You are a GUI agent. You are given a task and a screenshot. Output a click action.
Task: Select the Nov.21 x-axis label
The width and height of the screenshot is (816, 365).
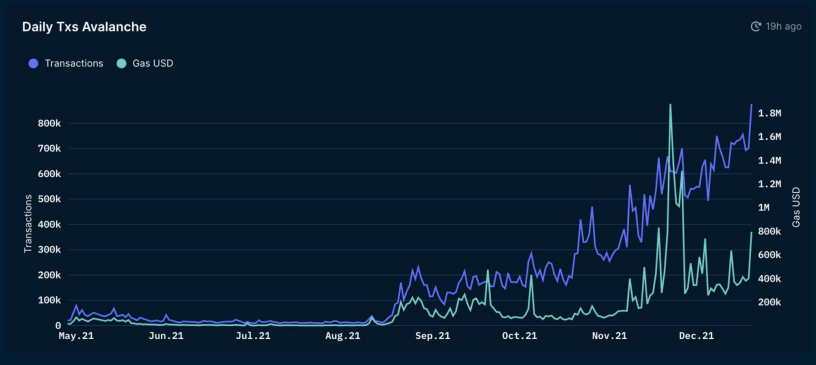click(609, 337)
